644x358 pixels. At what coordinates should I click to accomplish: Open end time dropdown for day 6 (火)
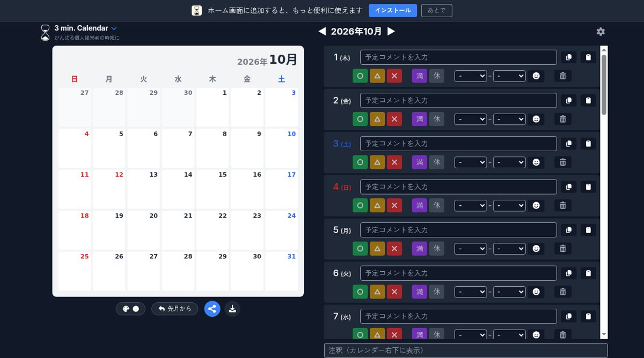tap(509, 292)
